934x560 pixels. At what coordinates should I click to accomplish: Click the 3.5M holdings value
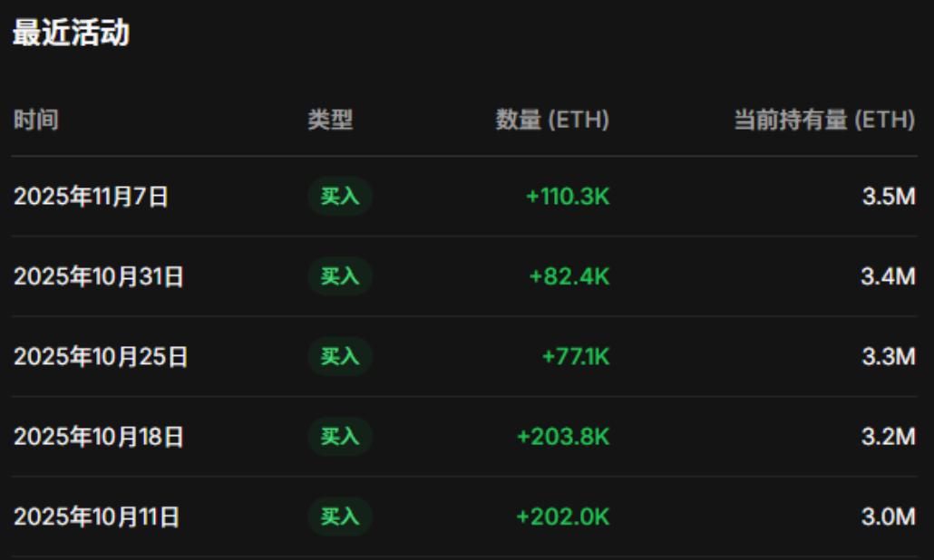[888, 197]
